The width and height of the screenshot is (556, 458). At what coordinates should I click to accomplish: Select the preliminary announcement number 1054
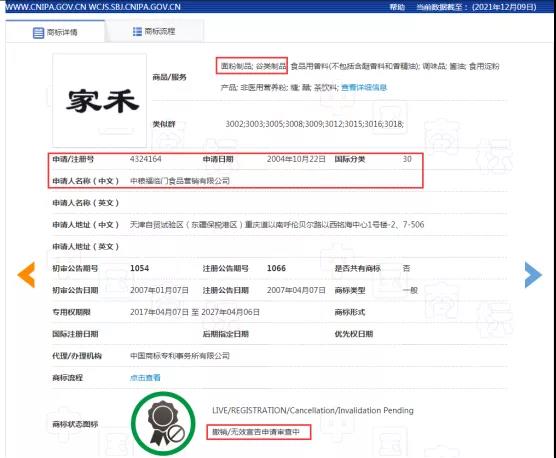(x=139, y=268)
